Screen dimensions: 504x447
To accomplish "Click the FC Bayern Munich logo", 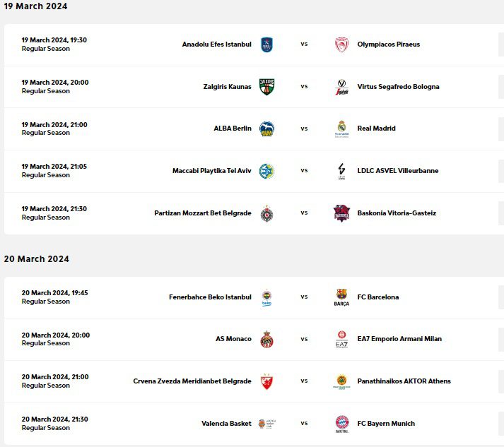I will pos(341,424).
